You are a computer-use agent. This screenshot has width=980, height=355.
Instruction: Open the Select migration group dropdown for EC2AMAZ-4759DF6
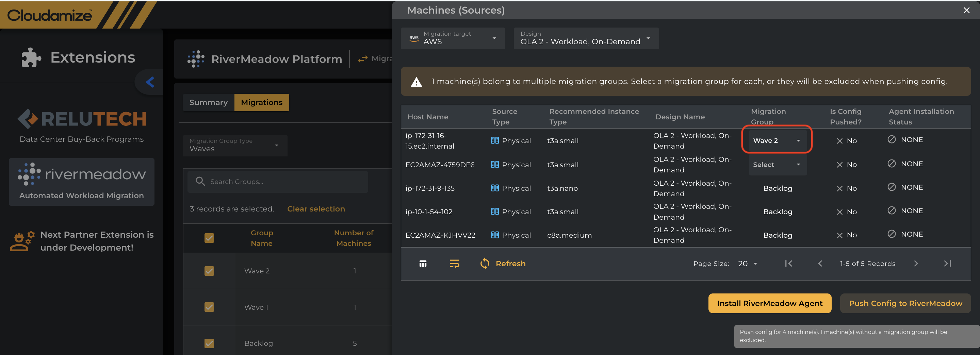(777, 165)
